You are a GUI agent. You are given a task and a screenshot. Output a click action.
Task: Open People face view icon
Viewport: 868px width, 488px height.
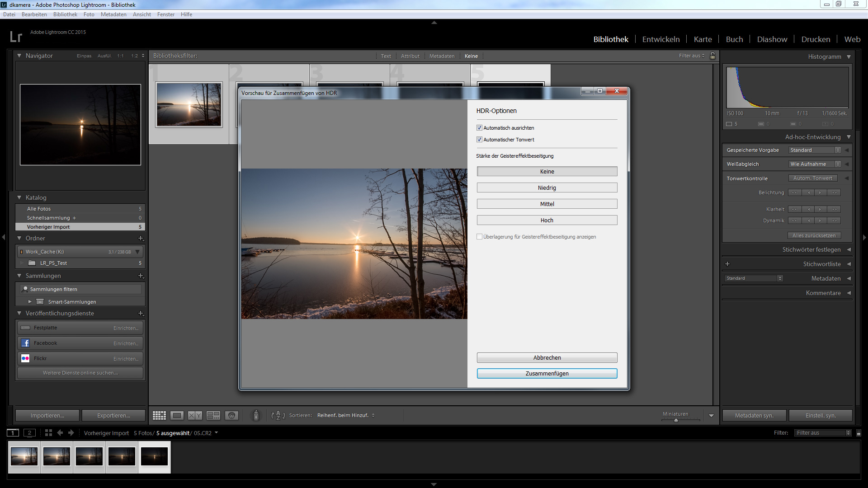[231, 415]
